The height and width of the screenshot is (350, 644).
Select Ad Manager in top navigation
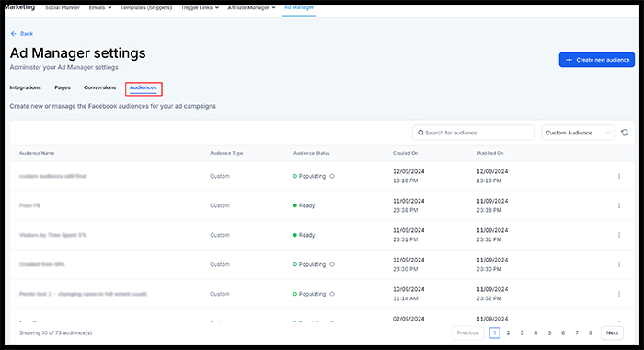(299, 7)
